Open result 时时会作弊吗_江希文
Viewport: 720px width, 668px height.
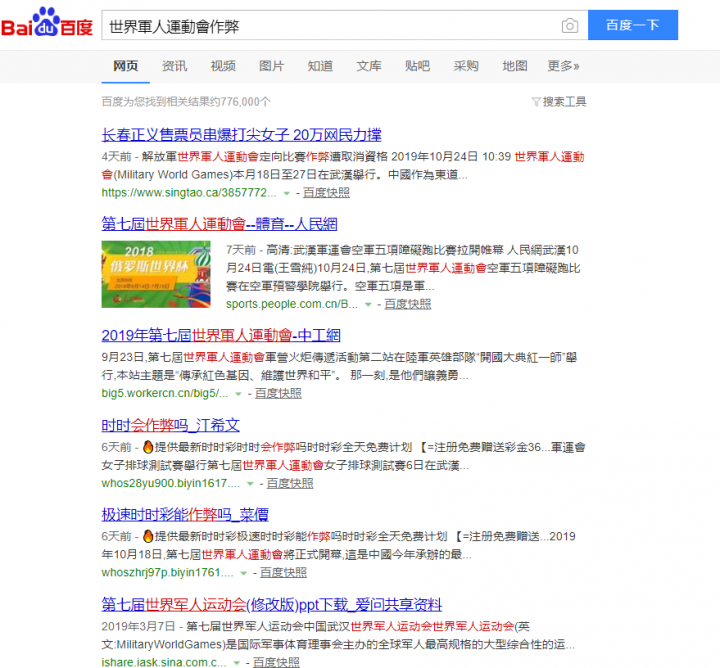170,425
